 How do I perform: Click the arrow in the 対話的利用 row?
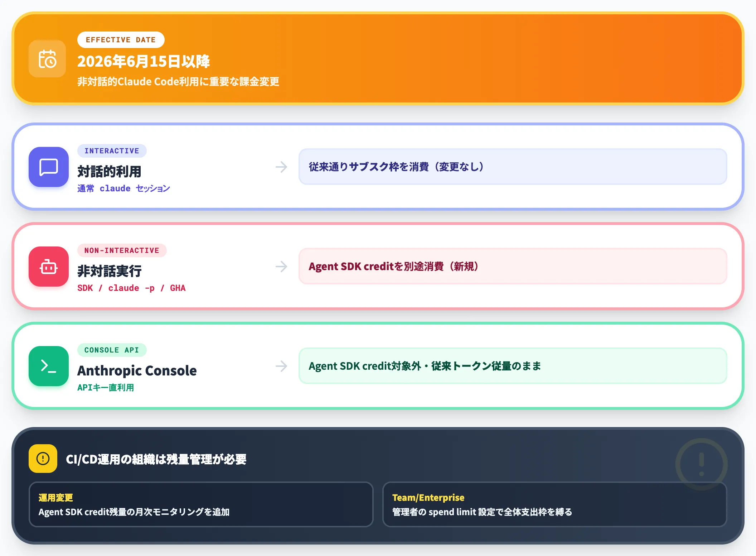point(281,167)
